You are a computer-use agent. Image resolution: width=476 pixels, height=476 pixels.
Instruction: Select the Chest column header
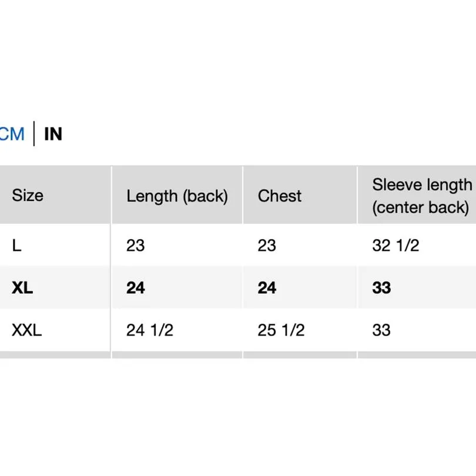tap(280, 196)
